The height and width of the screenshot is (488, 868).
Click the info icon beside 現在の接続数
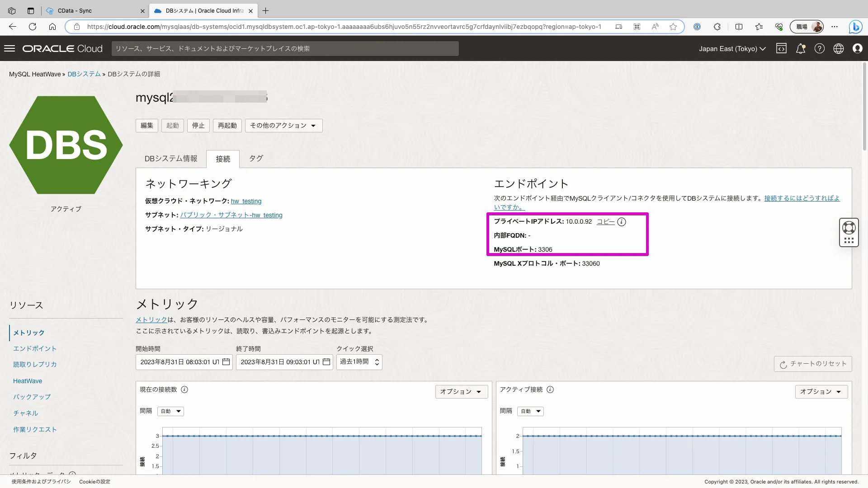tap(184, 389)
